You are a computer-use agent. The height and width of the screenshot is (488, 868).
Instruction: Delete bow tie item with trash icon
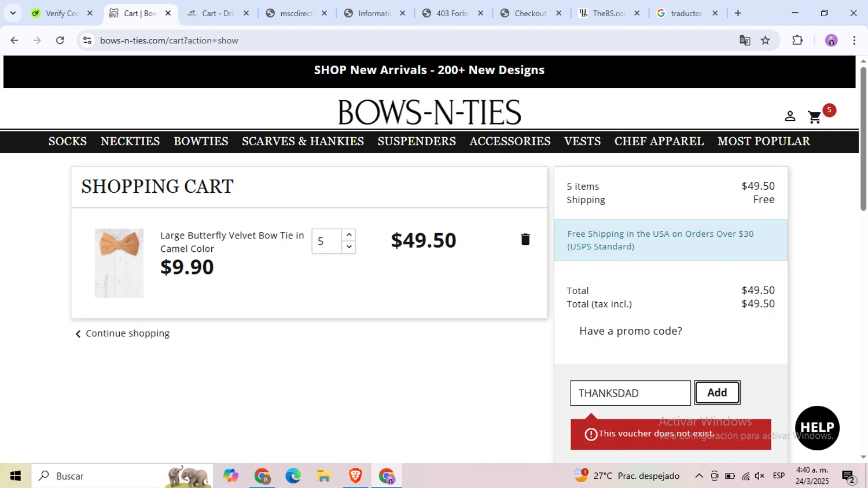525,240
